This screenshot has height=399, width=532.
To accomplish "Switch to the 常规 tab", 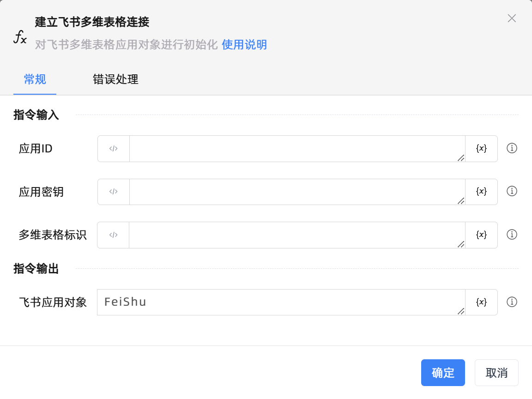I will (x=35, y=79).
